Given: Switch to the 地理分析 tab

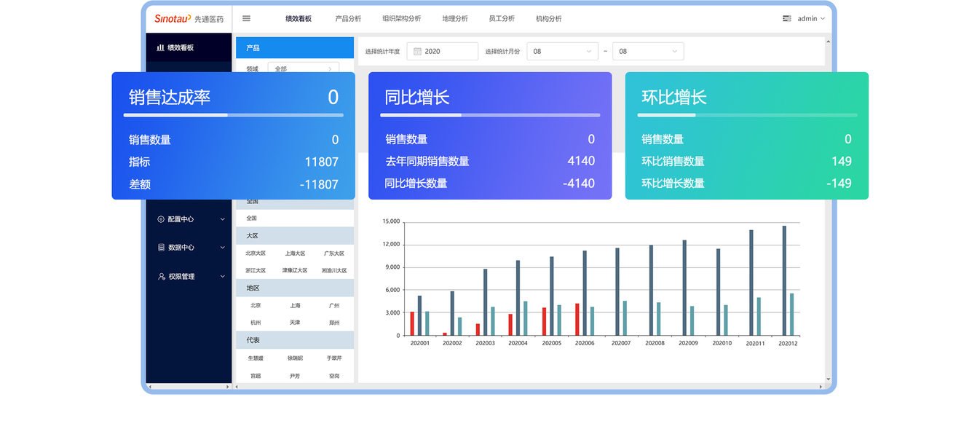Looking at the screenshot, I should [455, 18].
